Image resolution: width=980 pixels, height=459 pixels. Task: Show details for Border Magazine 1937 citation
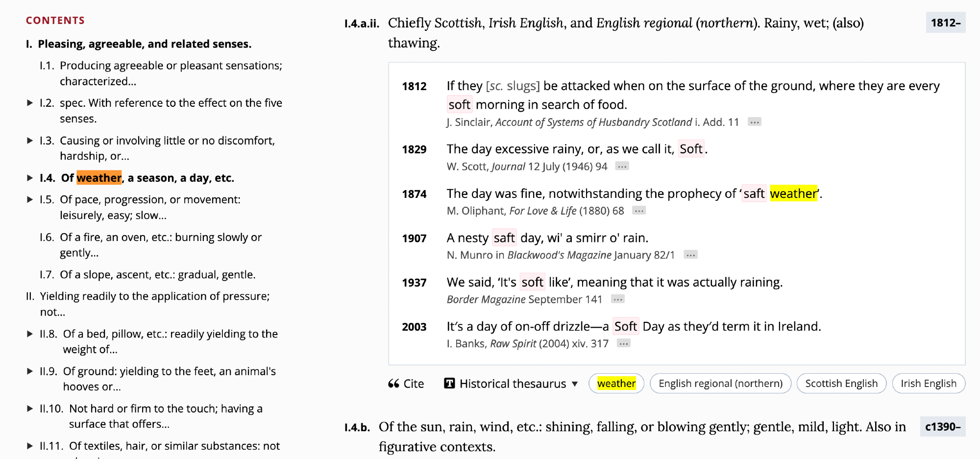(617, 299)
